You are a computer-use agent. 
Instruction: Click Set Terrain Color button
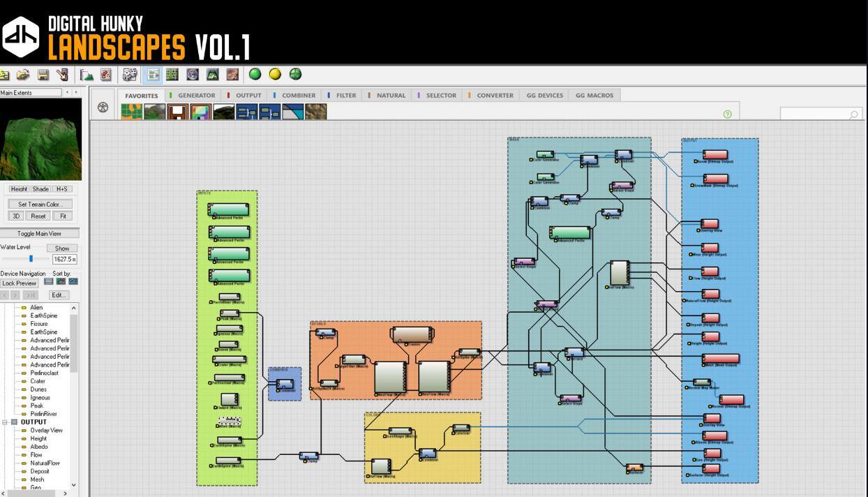coord(40,205)
